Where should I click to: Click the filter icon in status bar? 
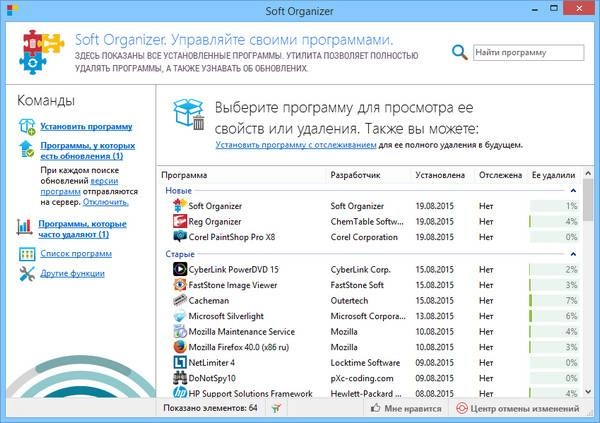click(x=276, y=408)
